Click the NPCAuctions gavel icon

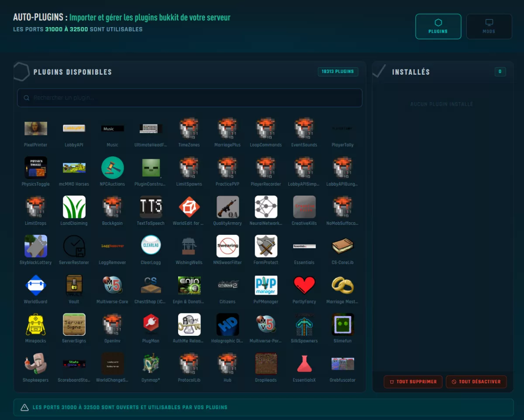pyautogui.click(x=113, y=168)
